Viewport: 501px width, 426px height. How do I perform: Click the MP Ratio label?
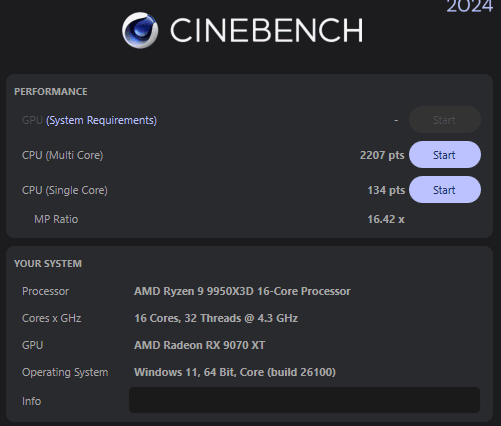click(x=56, y=219)
